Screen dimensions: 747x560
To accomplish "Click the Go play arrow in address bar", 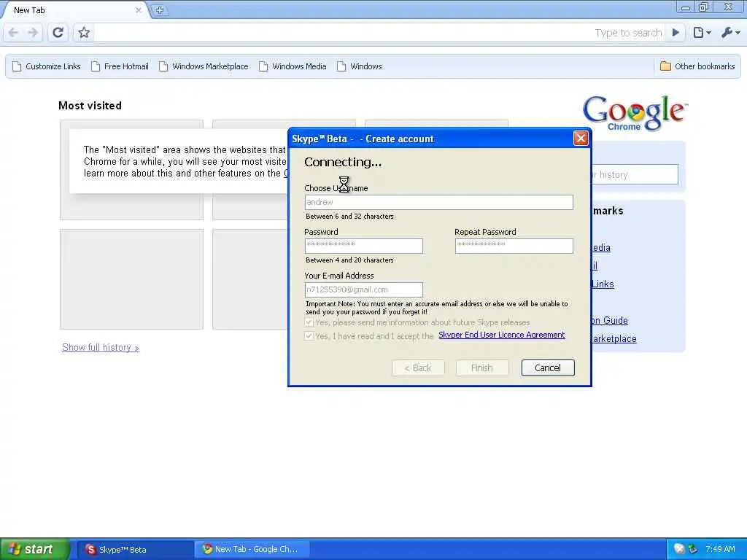I will click(676, 32).
